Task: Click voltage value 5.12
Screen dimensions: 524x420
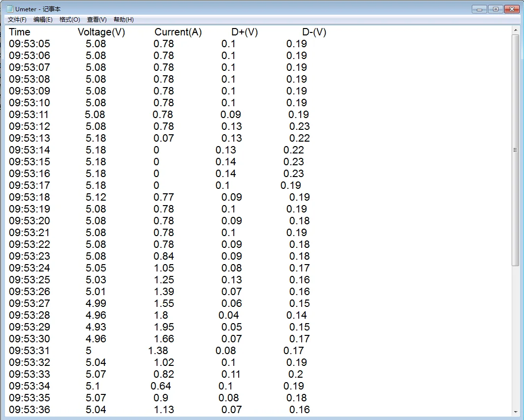Action: pos(96,197)
